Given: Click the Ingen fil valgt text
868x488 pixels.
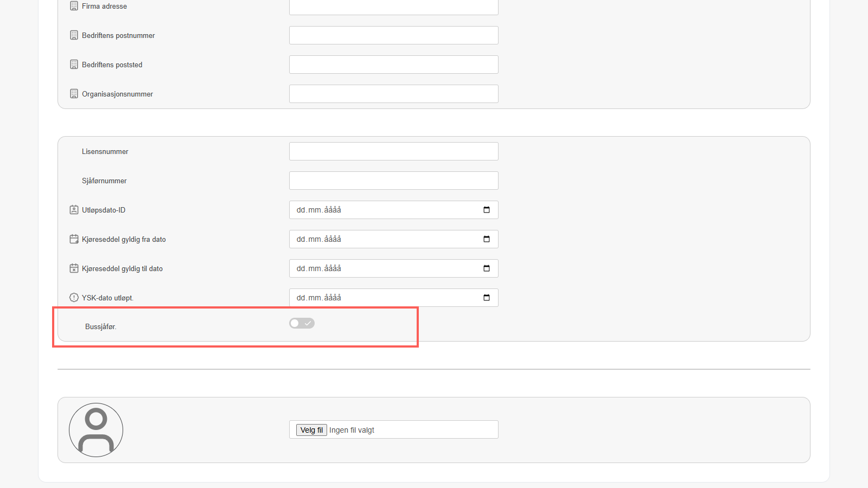Looking at the screenshot, I should [x=352, y=430].
